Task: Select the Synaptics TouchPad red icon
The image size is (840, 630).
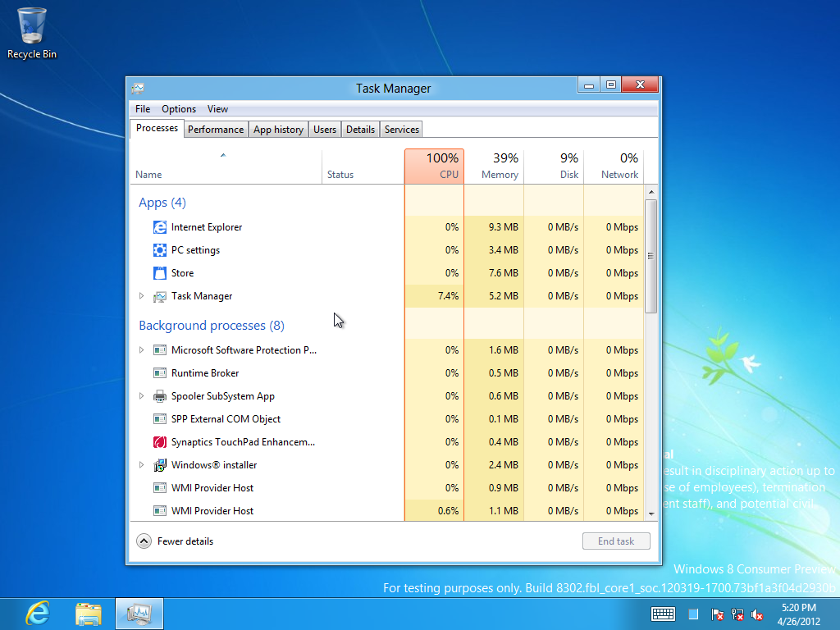Action: (x=160, y=442)
